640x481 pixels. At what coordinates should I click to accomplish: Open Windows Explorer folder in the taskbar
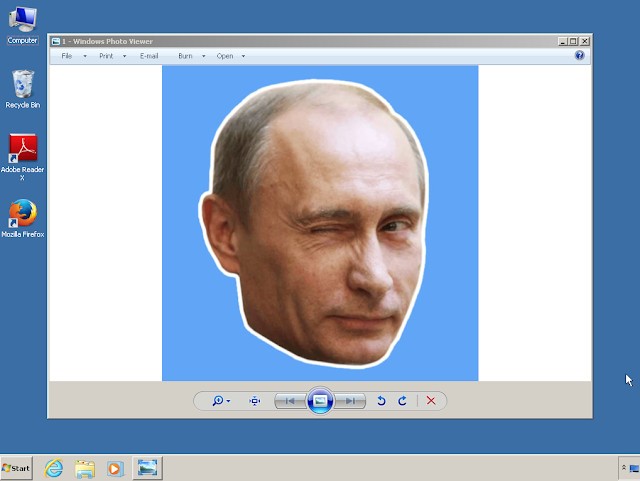tap(85, 468)
